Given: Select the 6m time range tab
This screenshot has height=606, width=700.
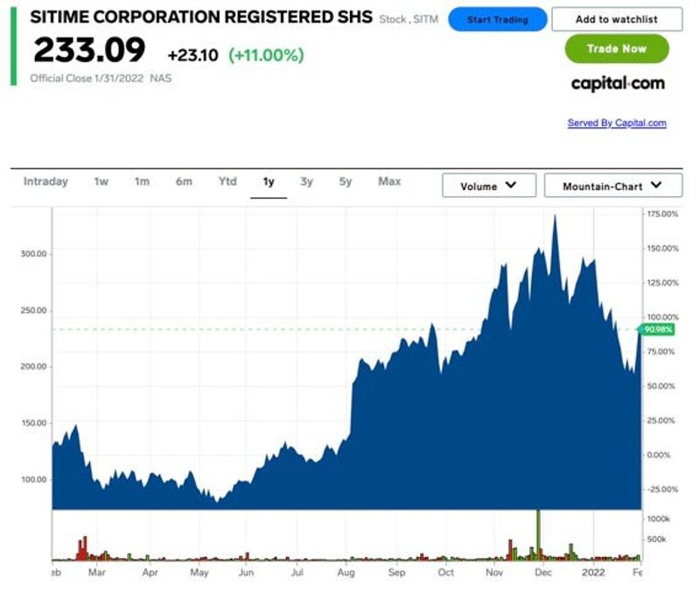Looking at the screenshot, I should point(184,181).
